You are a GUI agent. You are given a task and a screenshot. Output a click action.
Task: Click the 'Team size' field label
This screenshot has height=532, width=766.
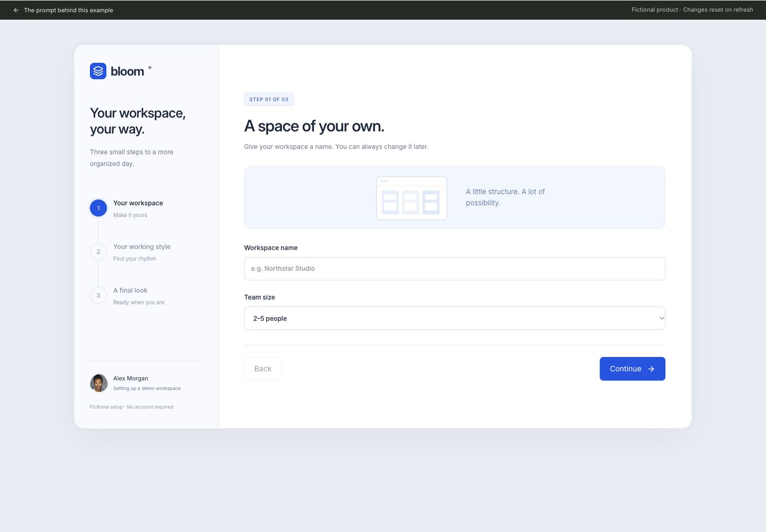(x=260, y=297)
